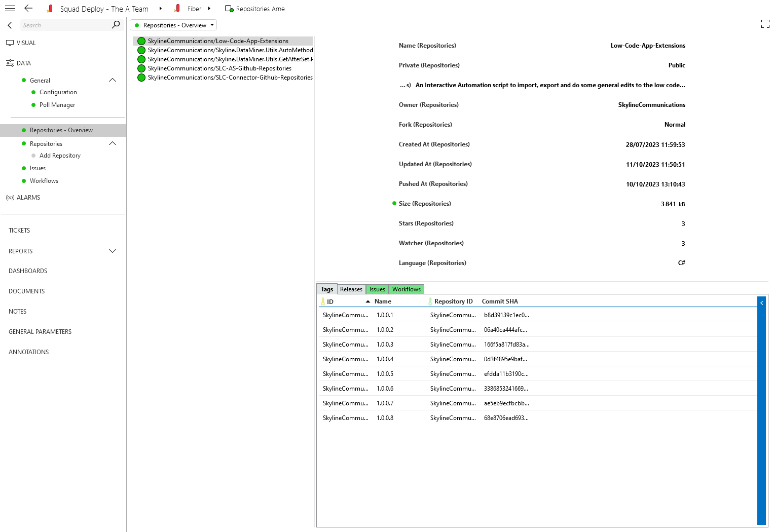Select the Add Repository page
Viewport: 774px width, 532px height.
tap(60, 156)
